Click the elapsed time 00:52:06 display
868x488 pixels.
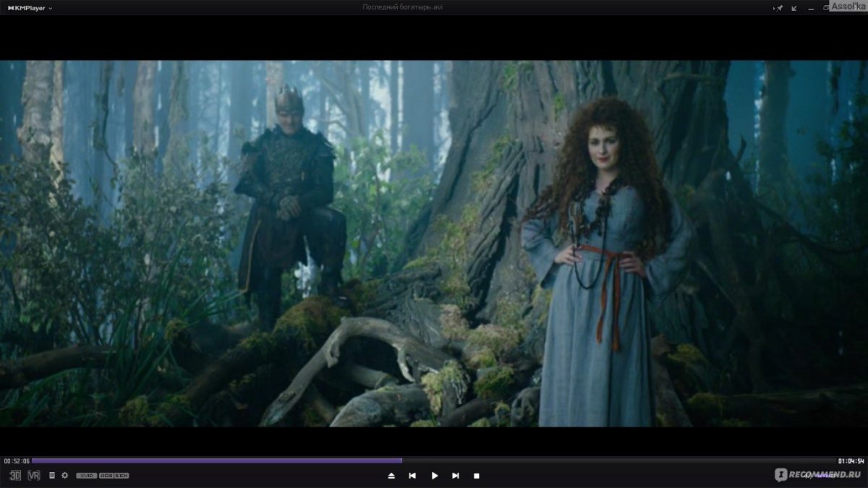tap(16, 461)
